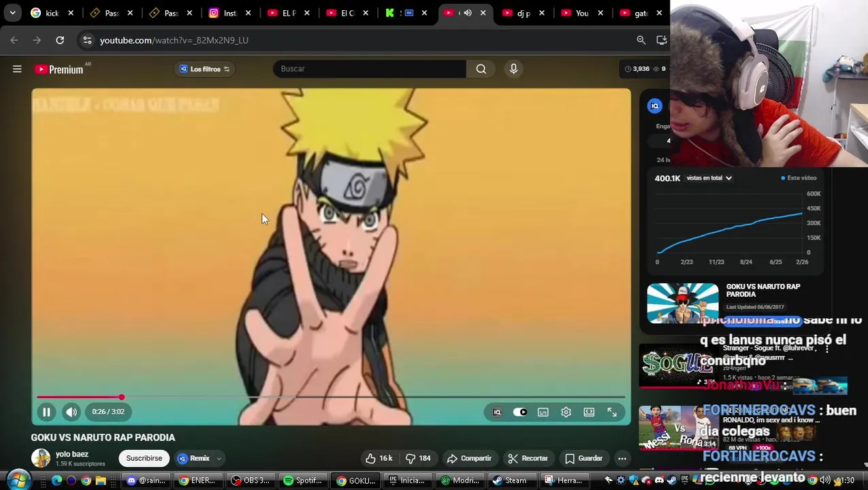Viewport: 868px width, 490px height.
Task: Click the vidIQ badge in the sidebar
Action: coord(654,105)
